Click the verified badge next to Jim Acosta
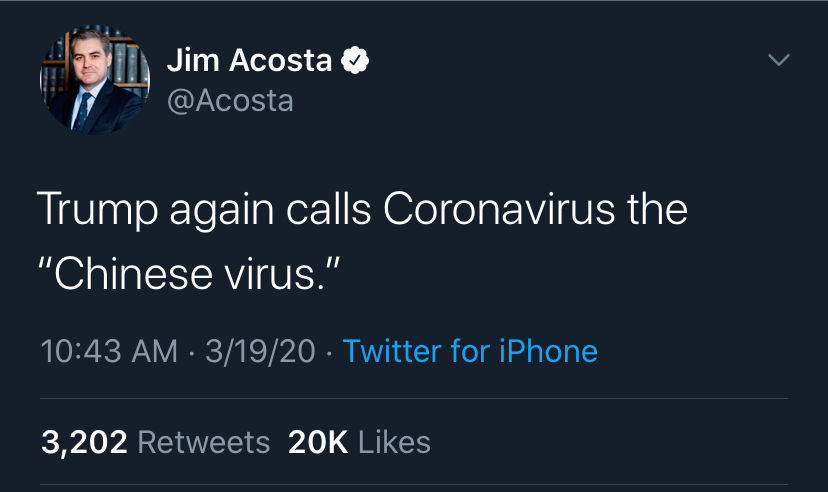828x492 pixels. [355, 60]
